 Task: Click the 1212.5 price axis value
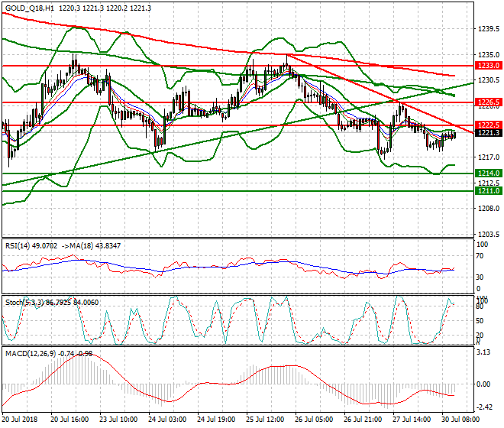coord(489,183)
